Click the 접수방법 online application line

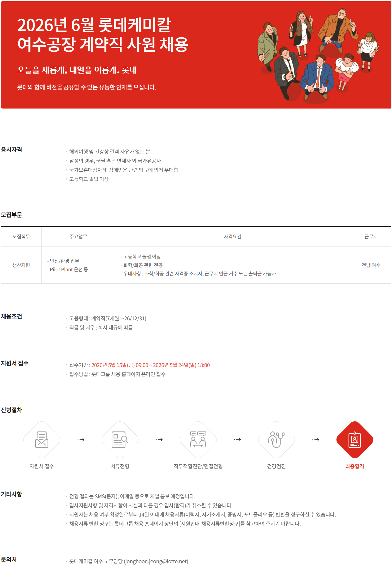click(117, 374)
